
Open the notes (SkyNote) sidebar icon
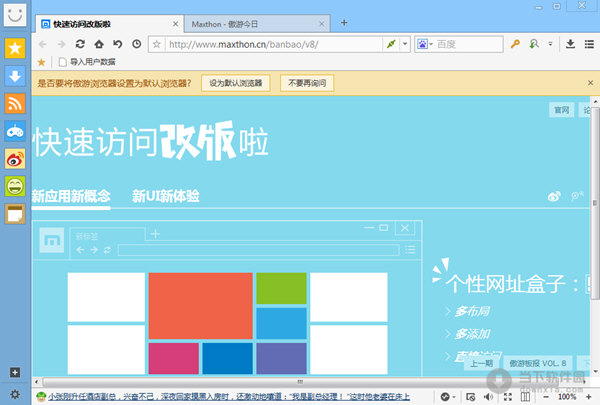coord(15,214)
